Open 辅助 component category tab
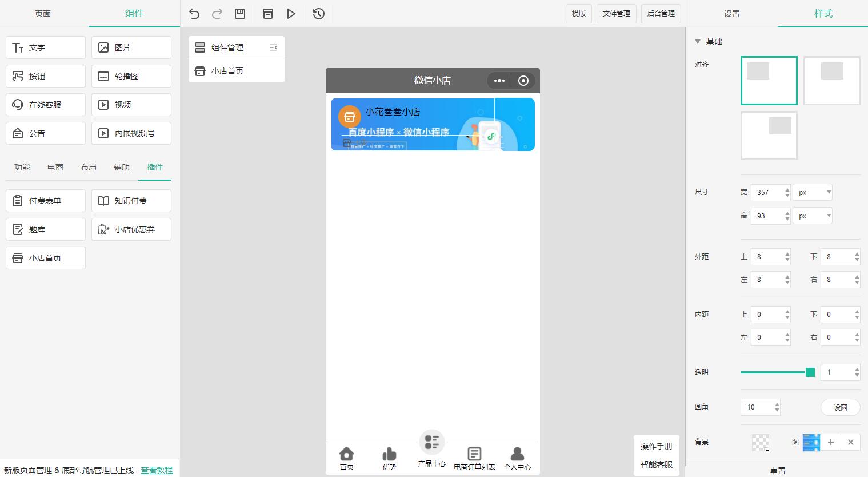The image size is (868, 477). coord(122,167)
